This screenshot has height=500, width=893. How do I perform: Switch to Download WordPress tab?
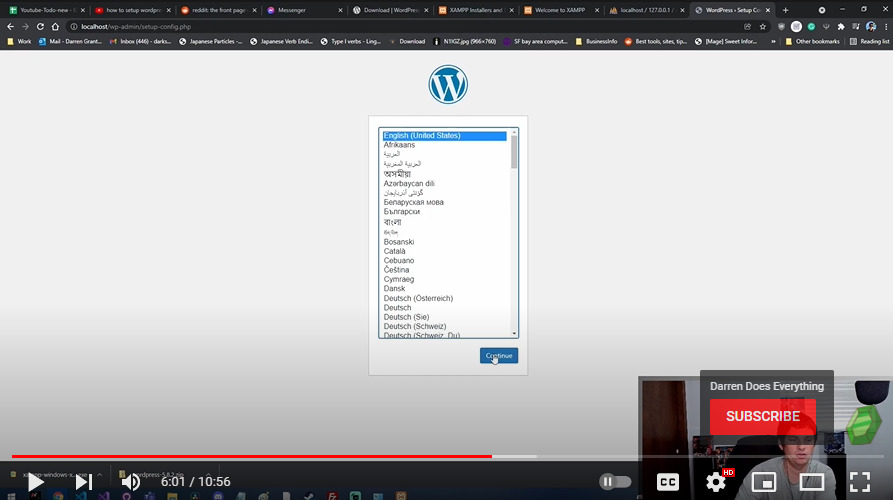[x=389, y=10]
